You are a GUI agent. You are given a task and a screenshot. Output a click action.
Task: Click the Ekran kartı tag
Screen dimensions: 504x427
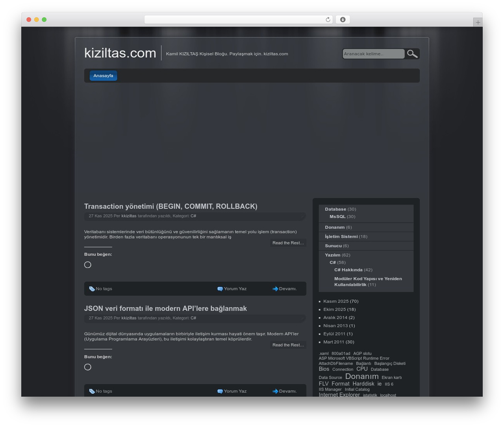392,377
